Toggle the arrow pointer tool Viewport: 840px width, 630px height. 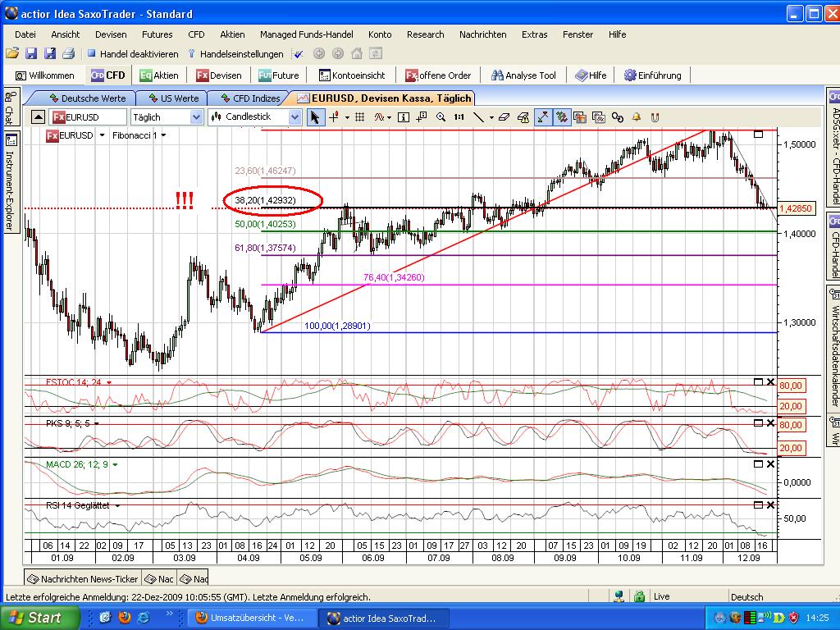click(x=316, y=116)
